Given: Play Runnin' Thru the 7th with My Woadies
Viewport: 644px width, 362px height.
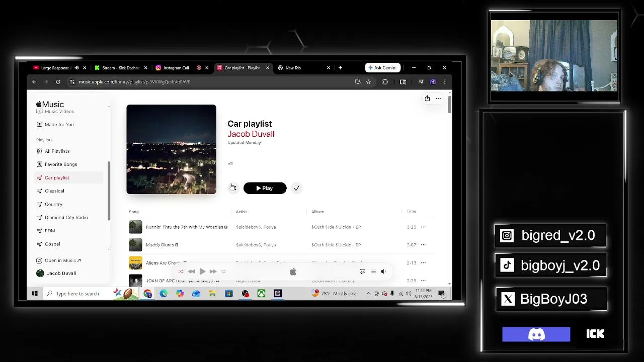Looking at the screenshot, I should pyautogui.click(x=135, y=227).
